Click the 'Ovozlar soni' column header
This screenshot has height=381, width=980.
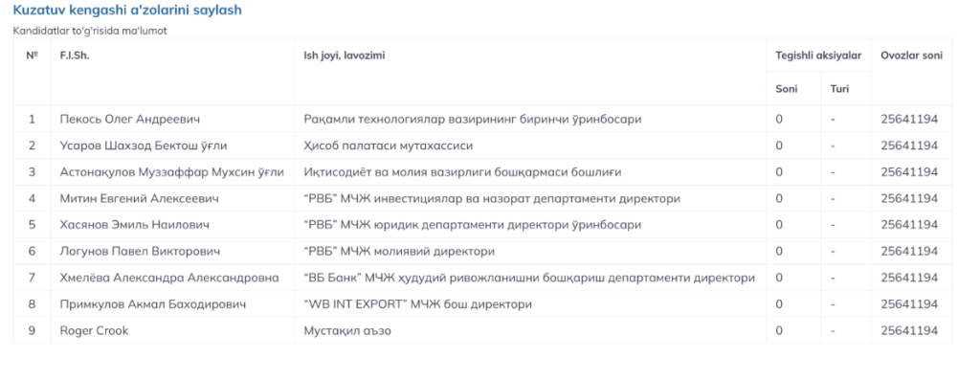(912, 56)
